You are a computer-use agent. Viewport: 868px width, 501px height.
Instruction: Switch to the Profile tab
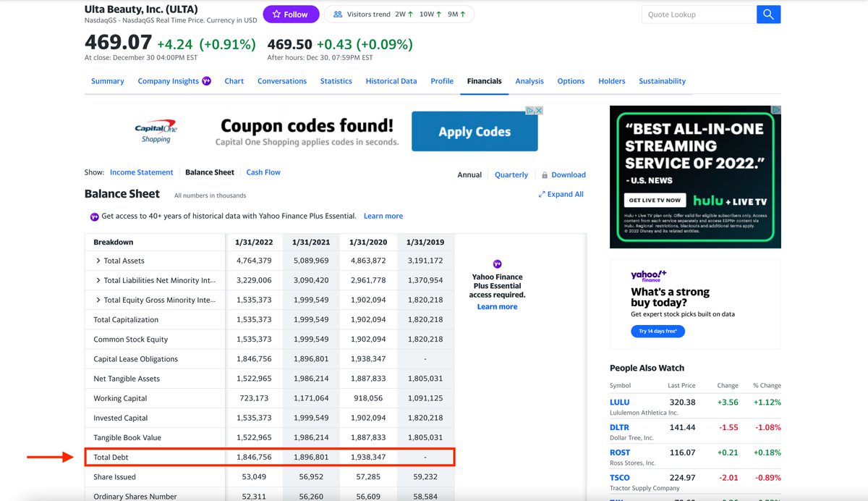pyautogui.click(x=442, y=81)
